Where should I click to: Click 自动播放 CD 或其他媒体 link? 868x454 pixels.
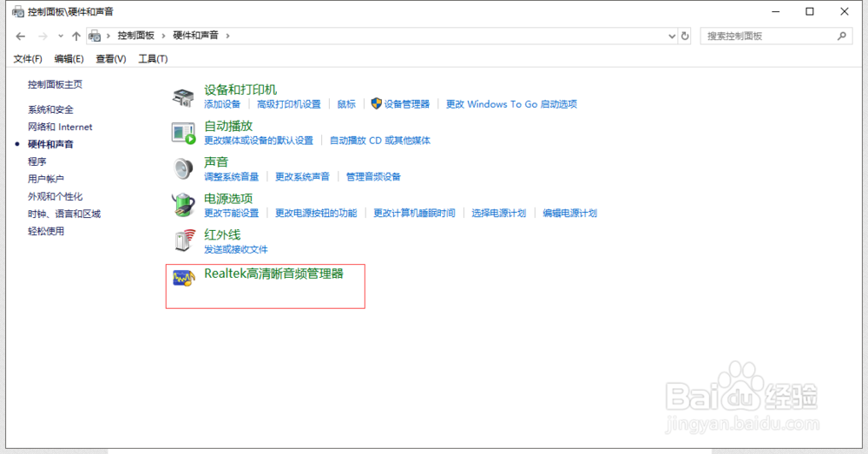(380, 141)
